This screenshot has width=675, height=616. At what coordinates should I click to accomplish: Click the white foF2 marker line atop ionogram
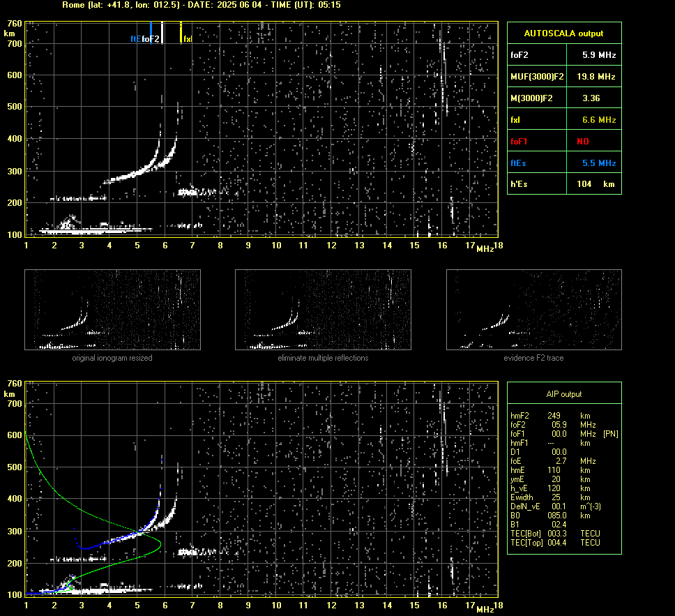162,32
